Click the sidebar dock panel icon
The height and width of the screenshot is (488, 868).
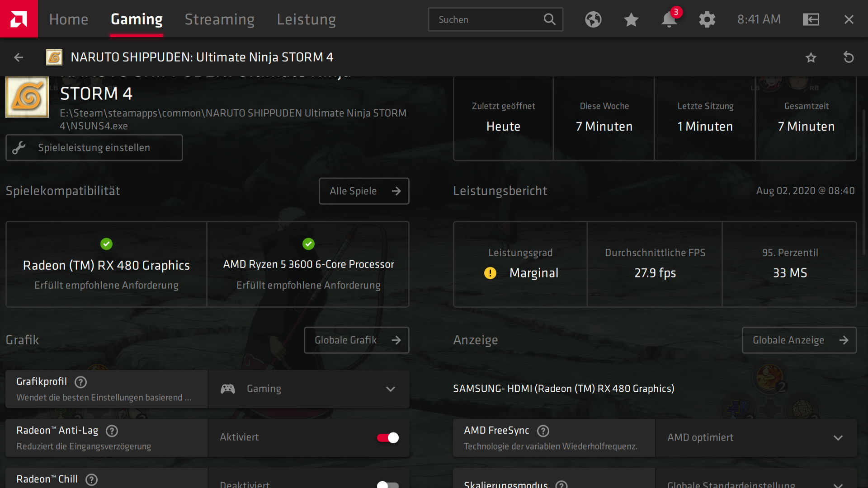[811, 19]
